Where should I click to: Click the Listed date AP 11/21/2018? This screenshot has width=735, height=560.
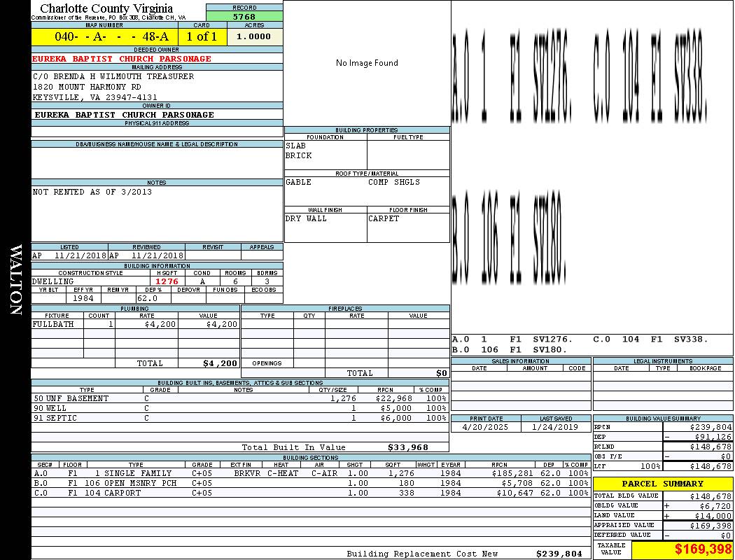click(x=69, y=256)
